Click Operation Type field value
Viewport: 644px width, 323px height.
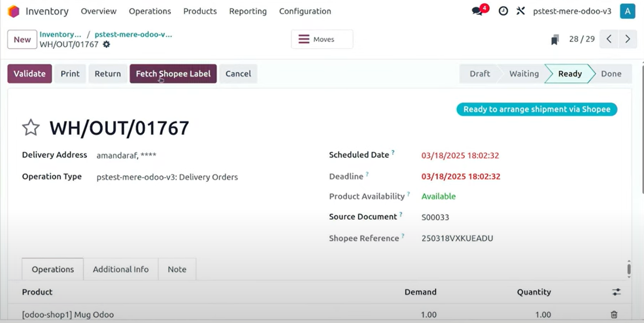(x=167, y=177)
